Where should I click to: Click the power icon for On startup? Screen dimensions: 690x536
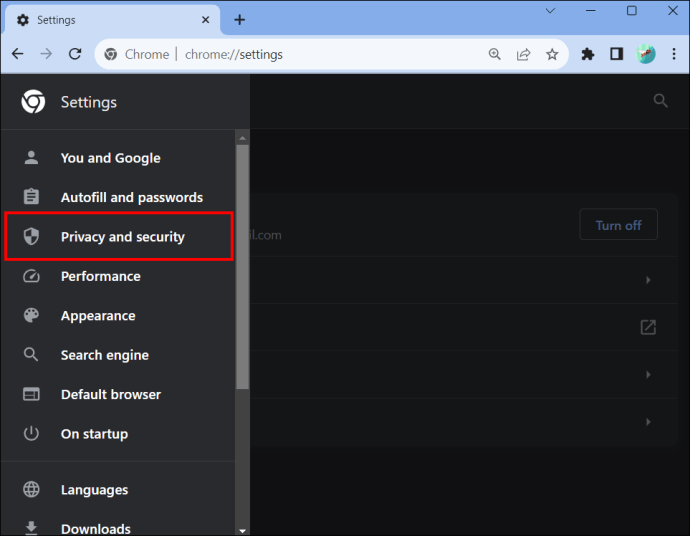pyautogui.click(x=31, y=433)
